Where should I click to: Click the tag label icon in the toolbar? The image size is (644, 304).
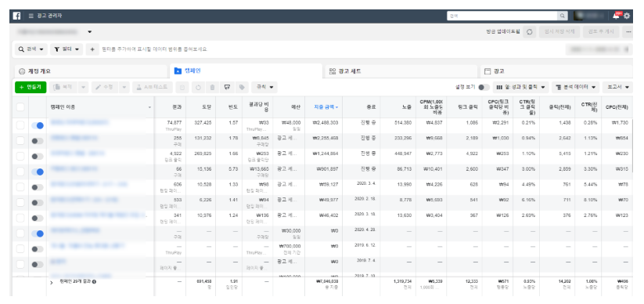[242, 87]
